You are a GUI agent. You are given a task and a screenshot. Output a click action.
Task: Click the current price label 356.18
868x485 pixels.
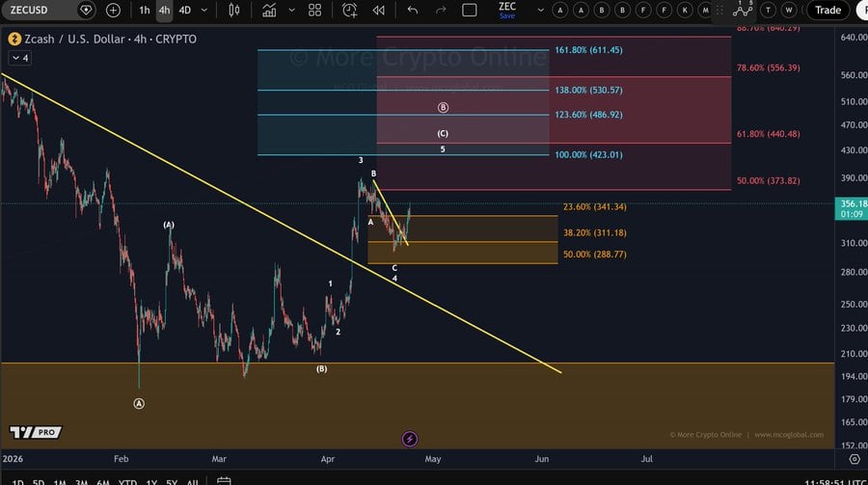click(x=852, y=208)
